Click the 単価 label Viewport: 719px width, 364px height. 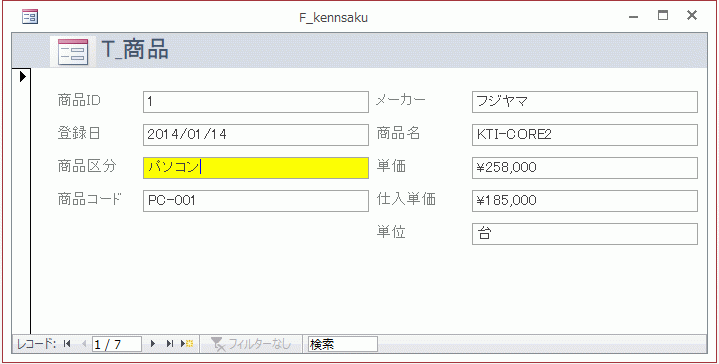click(391, 166)
